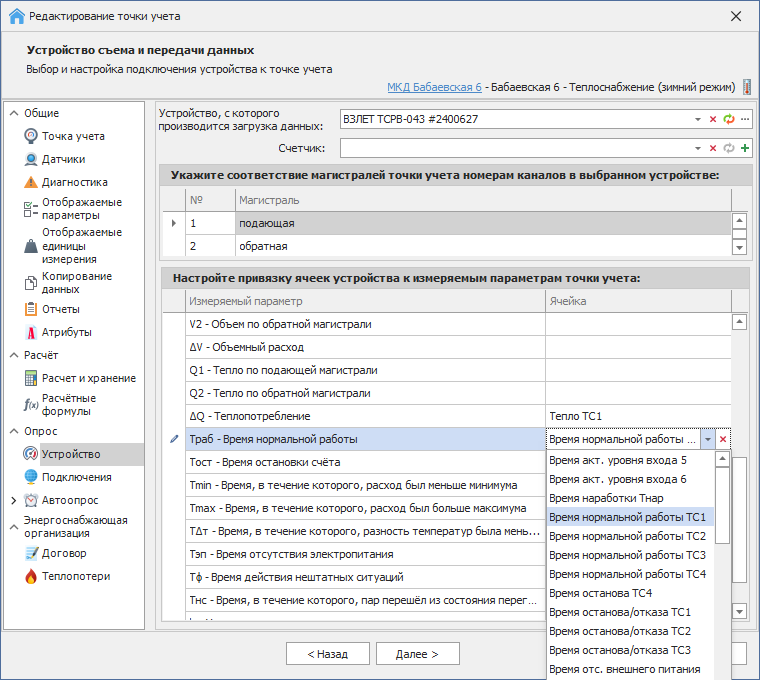Click the green refresh icon for device
The height and width of the screenshot is (680, 760).
coord(729,119)
